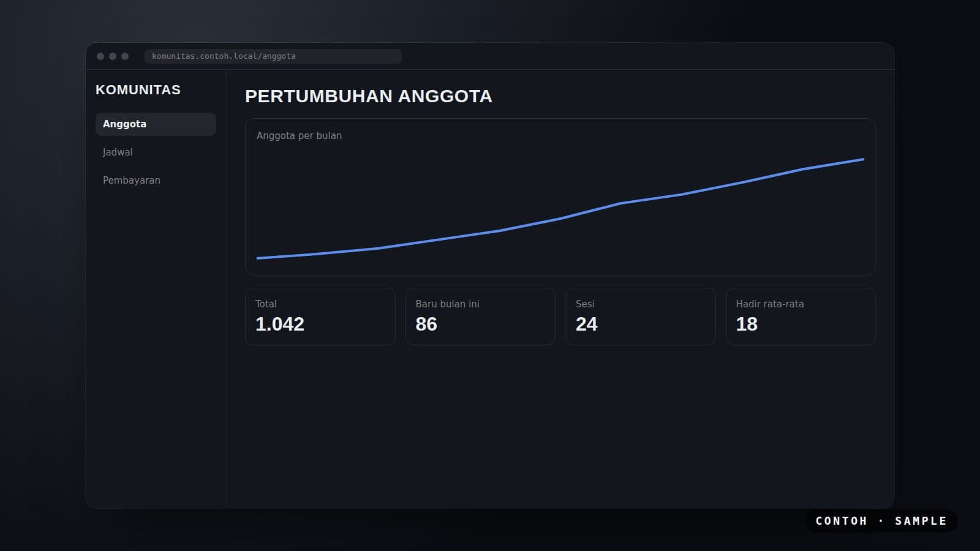Select the Total card value 1.042

point(280,324)
